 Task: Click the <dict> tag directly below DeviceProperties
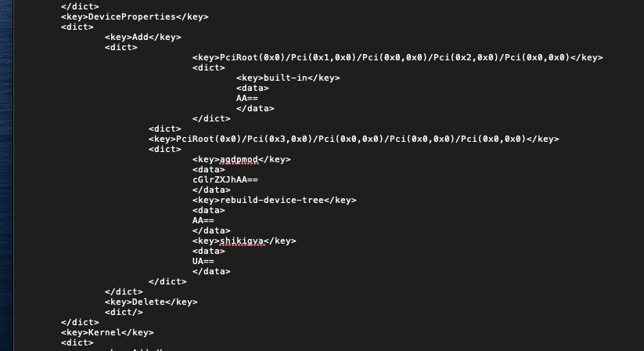77,27
